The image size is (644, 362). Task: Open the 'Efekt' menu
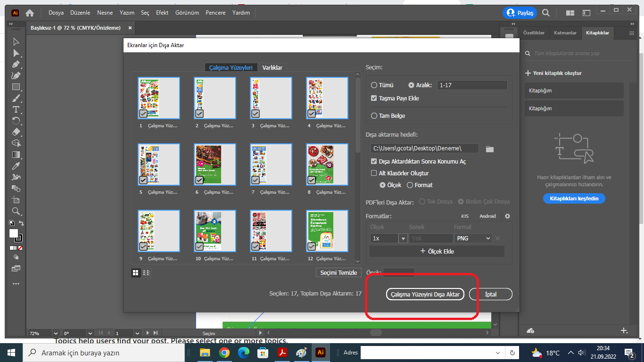pos(162,13)
